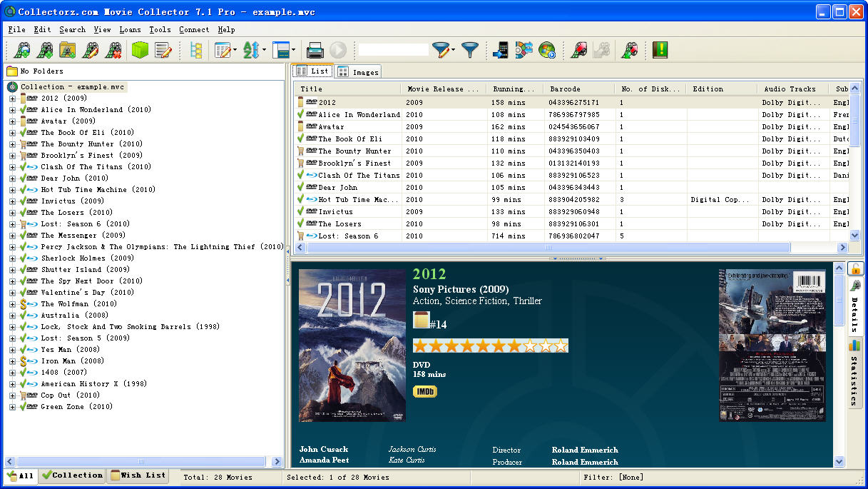Click the quick search input field
Viewport: 868px width, 489px height.
[x=393, y=50]
